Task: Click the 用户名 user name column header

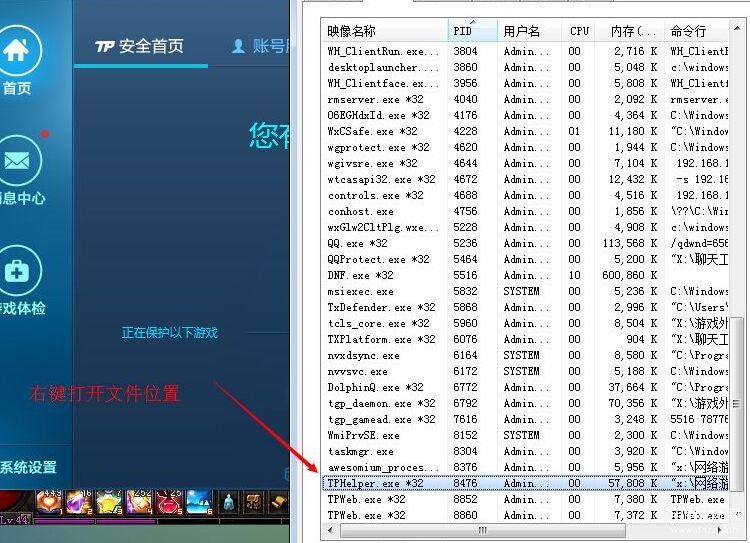Action: 528,31
